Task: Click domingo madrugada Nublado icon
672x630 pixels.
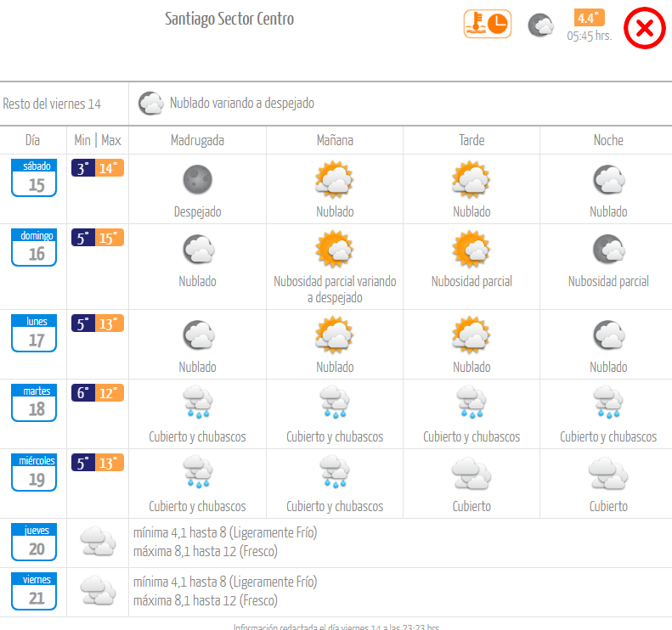Action: (199, 249)
